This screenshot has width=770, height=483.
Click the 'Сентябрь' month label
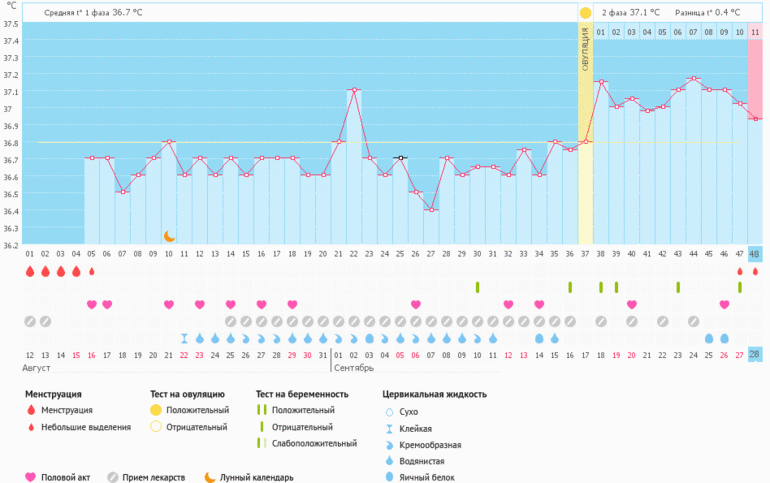[354, 368]
